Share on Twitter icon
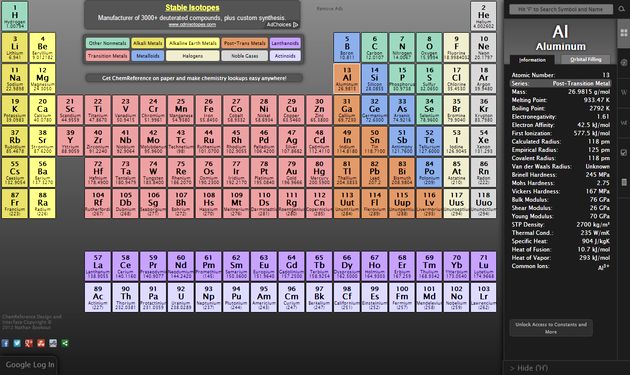This screenshot has width=630, height=375. pyautogui.click(x=17, y=343)
